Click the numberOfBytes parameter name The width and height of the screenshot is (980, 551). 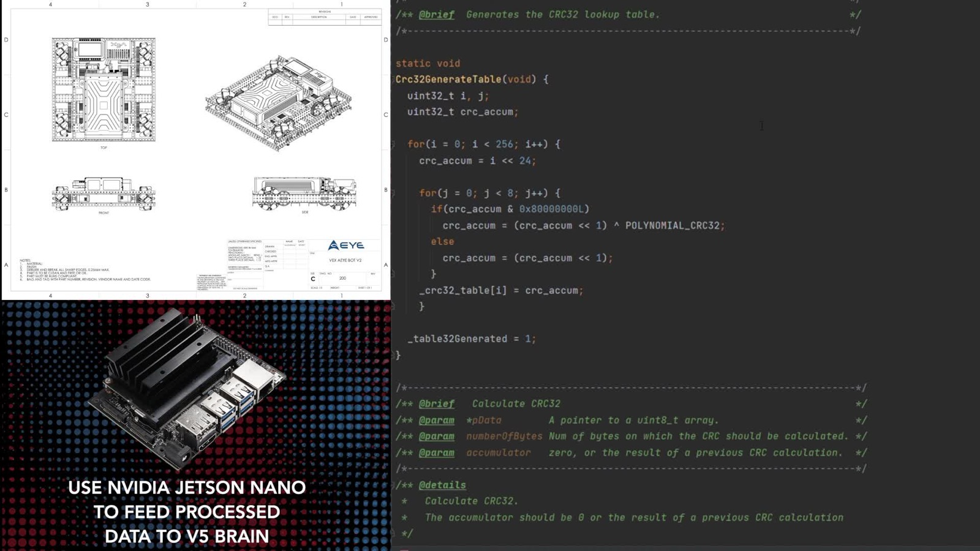tap(504, 437)
